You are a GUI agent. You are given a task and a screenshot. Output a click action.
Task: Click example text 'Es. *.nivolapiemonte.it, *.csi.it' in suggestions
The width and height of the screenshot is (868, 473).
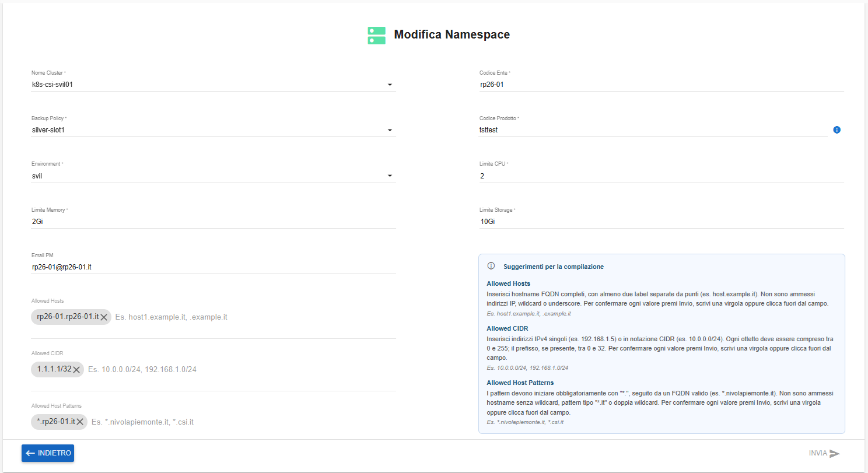525,422
